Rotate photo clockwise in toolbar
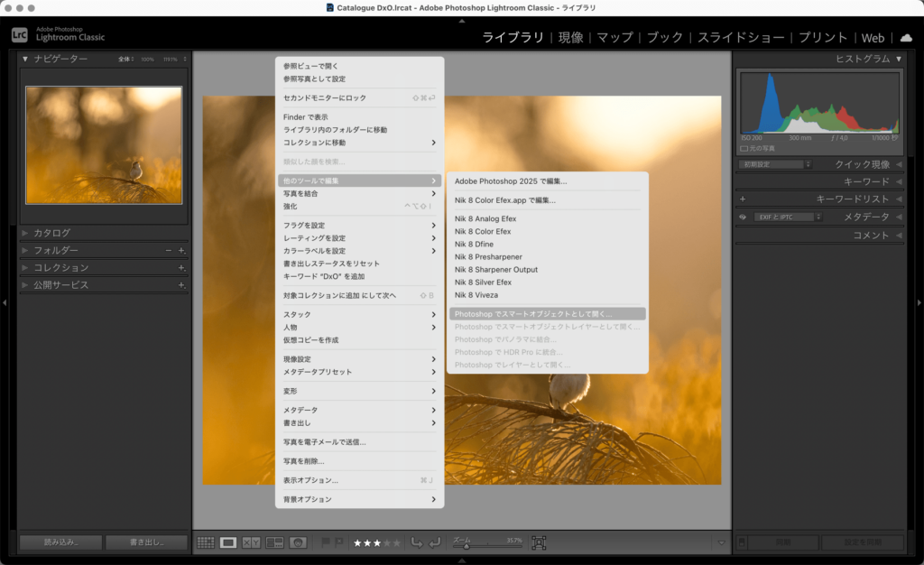The height and width of the screenshot is (565, 924). click(434, 542)
